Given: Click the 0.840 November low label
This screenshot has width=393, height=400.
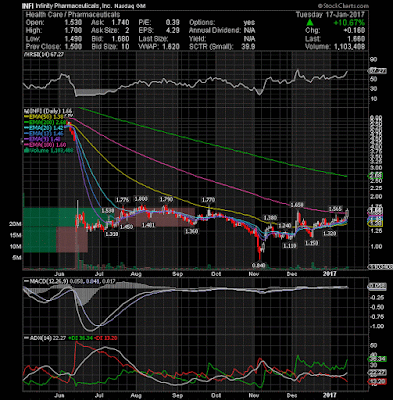Looking at the screenshot, I should point(258,265).
